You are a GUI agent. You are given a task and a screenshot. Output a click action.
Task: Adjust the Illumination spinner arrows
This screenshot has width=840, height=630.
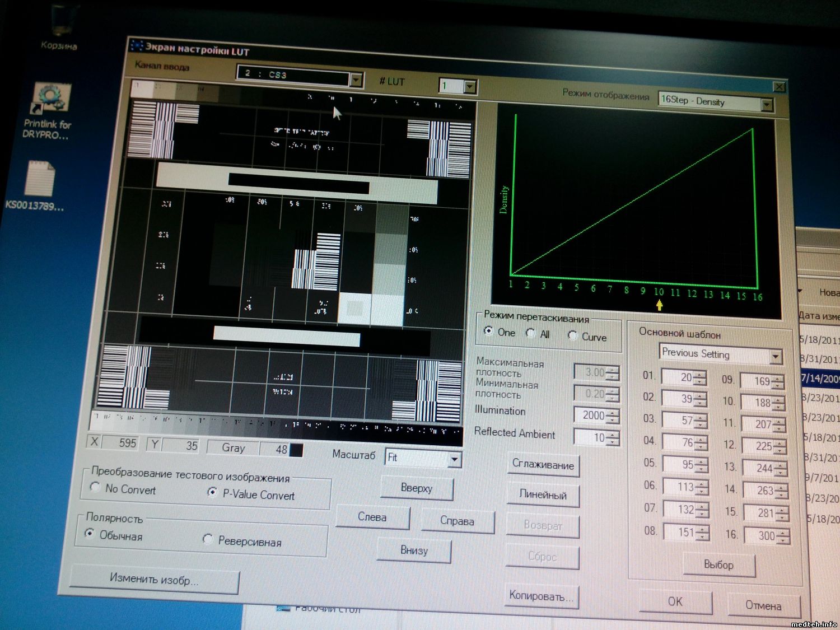613,416
